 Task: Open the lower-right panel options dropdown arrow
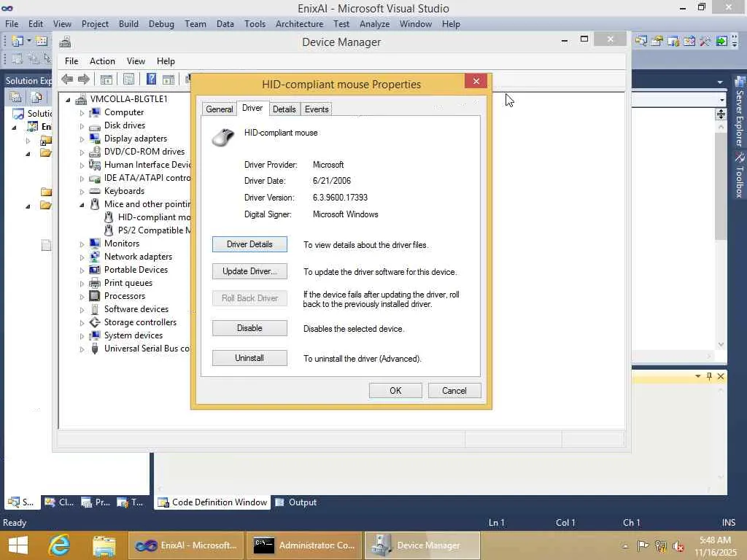698,376
